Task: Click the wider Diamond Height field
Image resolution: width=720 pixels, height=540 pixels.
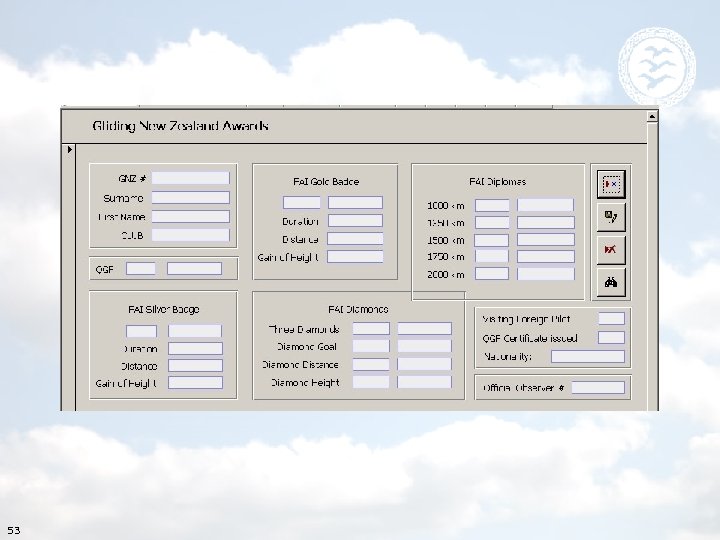Action: click(424, 382)
